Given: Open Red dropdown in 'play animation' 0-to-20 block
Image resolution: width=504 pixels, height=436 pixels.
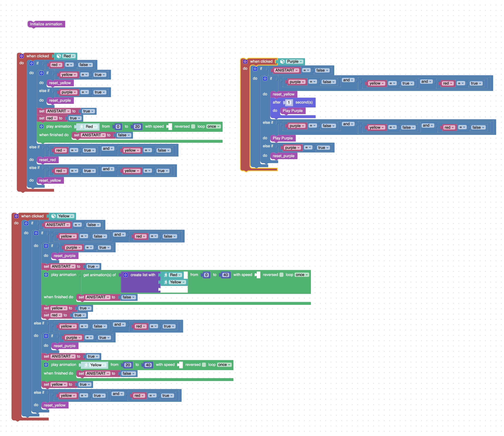Looking at the screenshot, I should [91, 127].
